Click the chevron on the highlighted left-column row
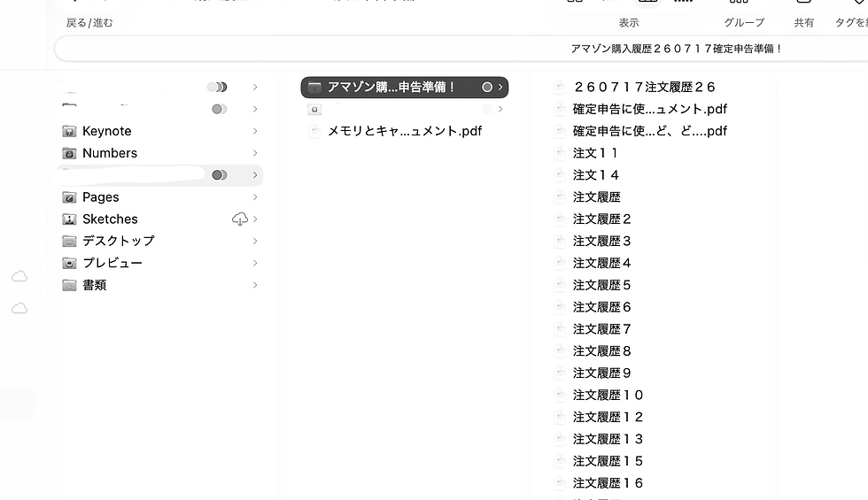Screen dimensions: 868x500 click(255, 175)
